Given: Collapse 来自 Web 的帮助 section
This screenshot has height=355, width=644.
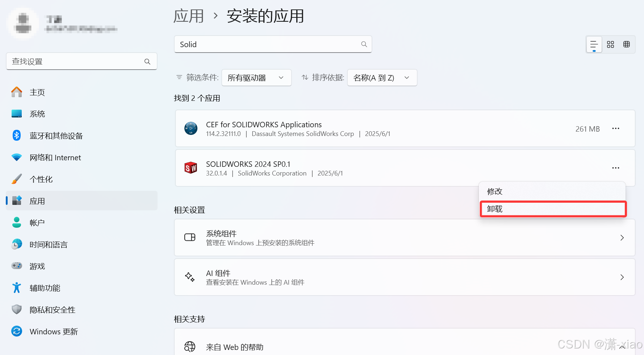Looking at the screenshot, I should 622,347.
